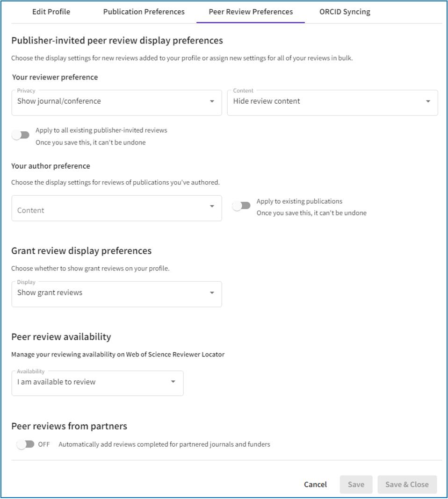
Task: Enable apply to all existing publisher-invited reviews
Action: (x=19, y=134)
